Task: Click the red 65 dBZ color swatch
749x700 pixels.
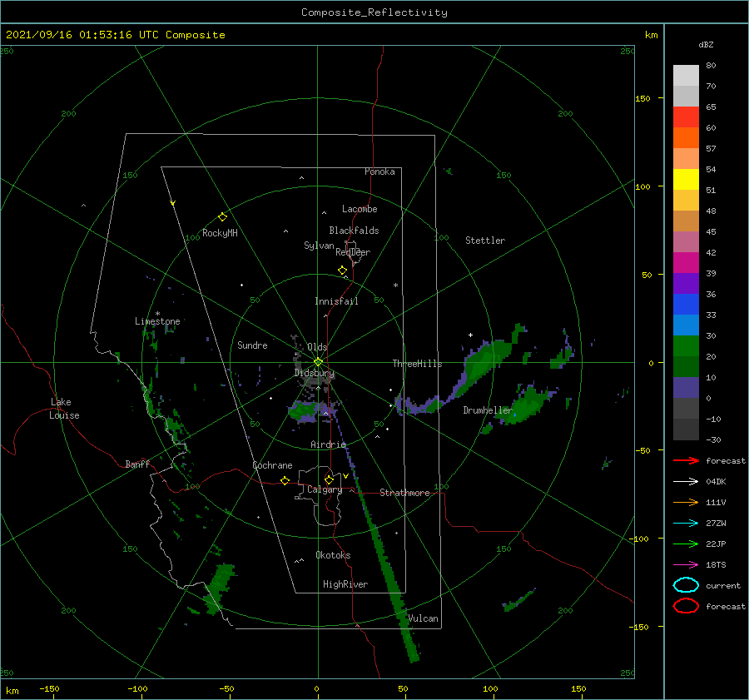Action: click(x=686, y=117)
